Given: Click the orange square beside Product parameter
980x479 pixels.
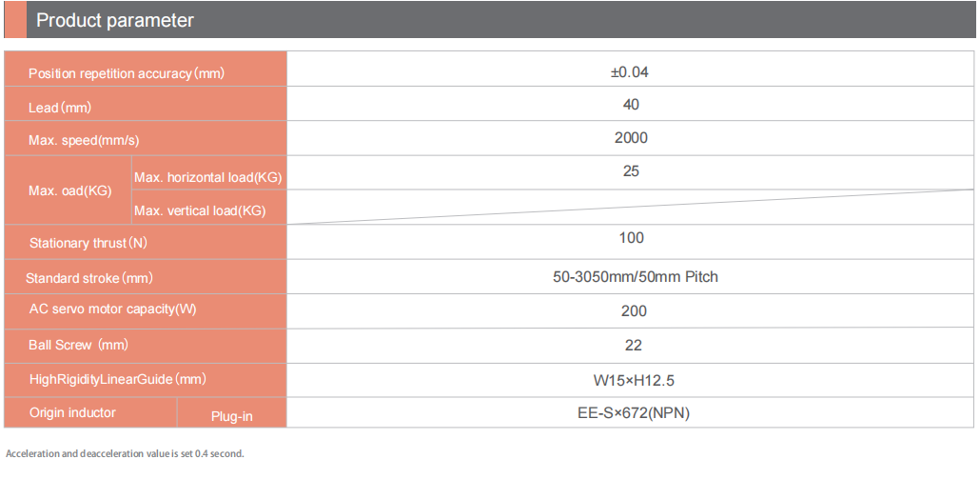Looking at the screenshot, I should click(x=14, y=20).
